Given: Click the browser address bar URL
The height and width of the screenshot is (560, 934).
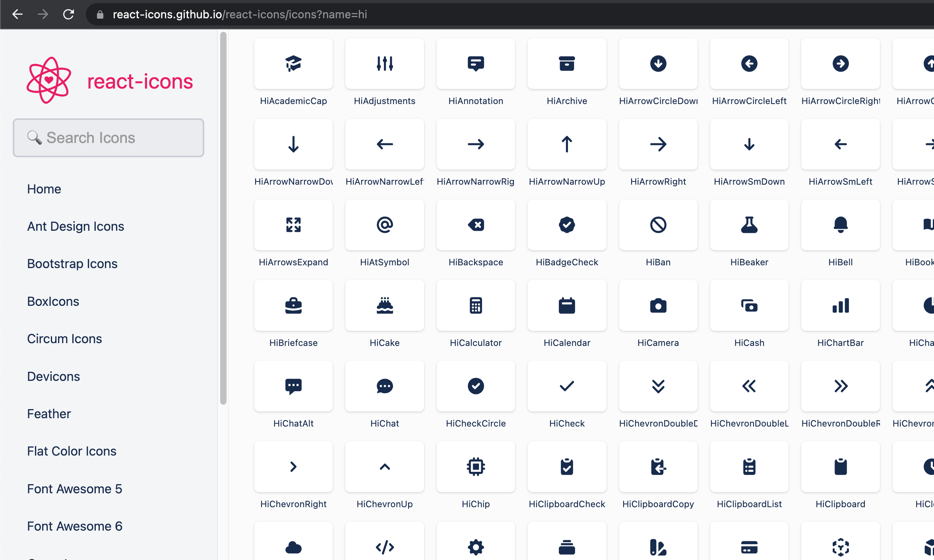Looking at the screenshot, I should pos(240,14).
